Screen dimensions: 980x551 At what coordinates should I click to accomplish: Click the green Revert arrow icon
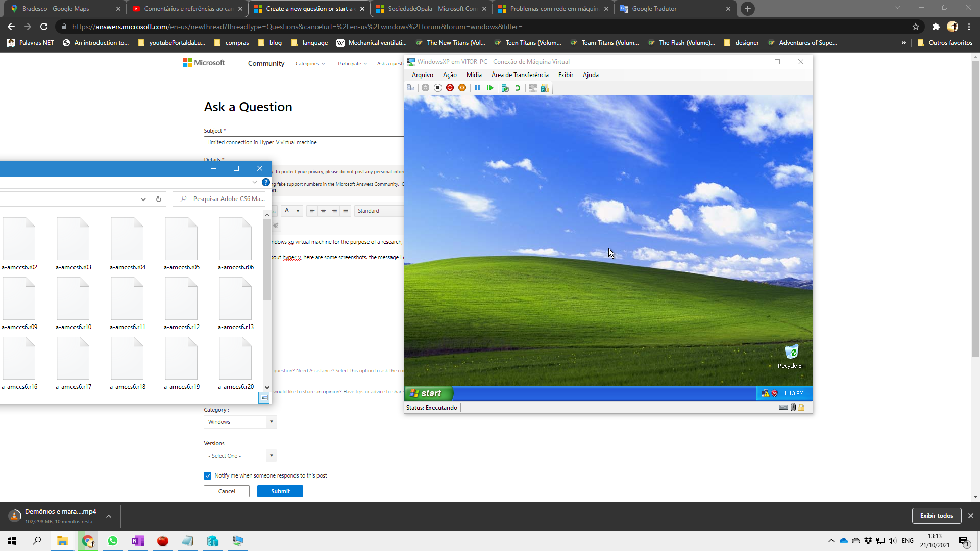pyautogui.click(x=518, y=88)
